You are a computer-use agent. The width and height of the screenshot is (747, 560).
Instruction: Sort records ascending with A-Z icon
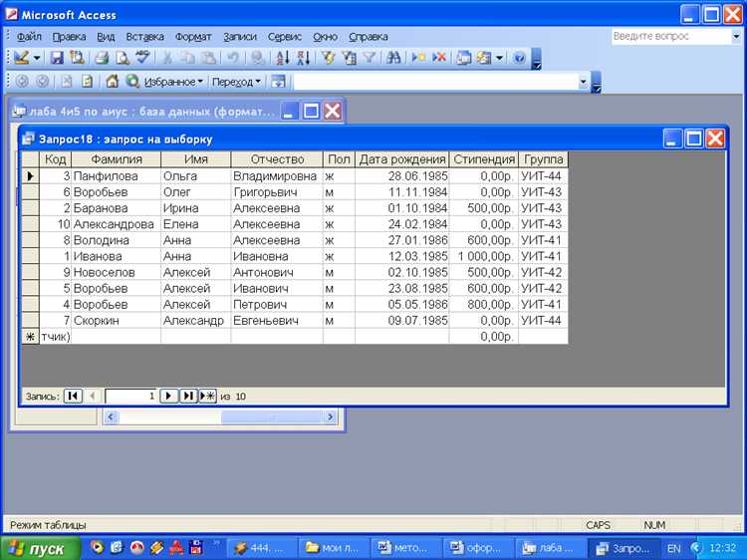pos(282,59)
